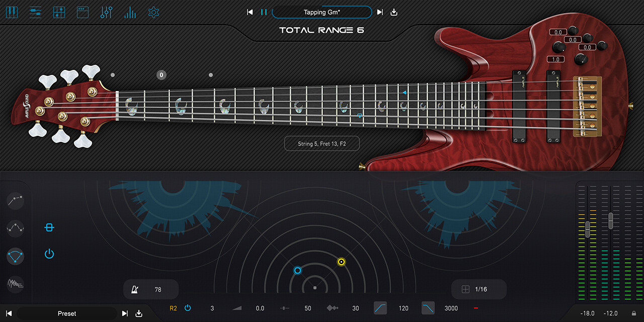
Task: Toggle the blue link icon
Action: tap(49, 228)
